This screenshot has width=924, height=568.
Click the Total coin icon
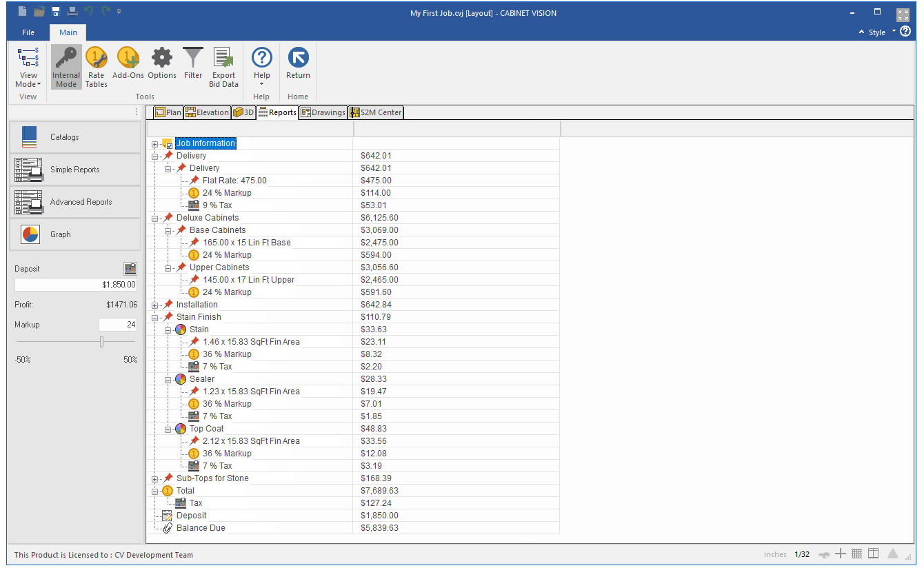tap(168, 491)
